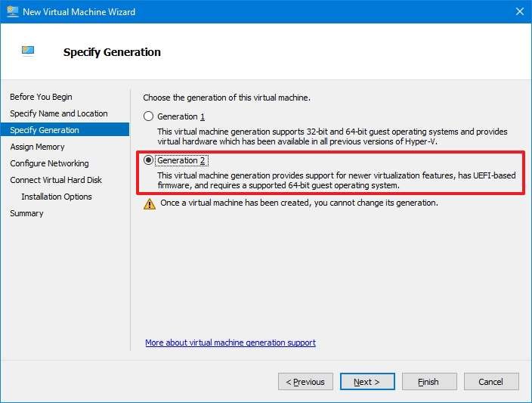Click the virtual machine icon beside Specify Generation

(x=28, y=51)
